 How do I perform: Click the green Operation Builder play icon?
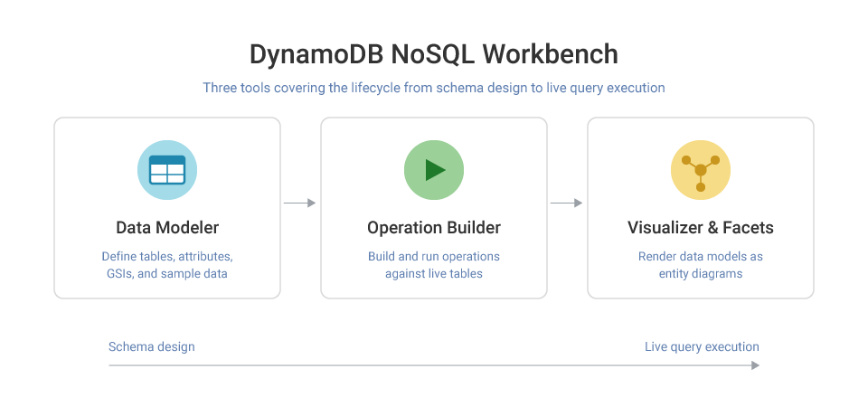434,170
